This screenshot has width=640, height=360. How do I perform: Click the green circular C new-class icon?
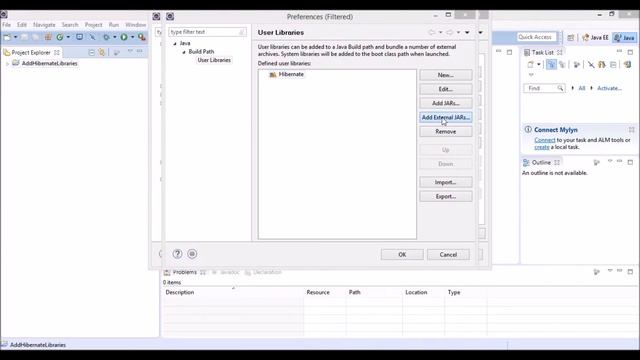point(60,37)
